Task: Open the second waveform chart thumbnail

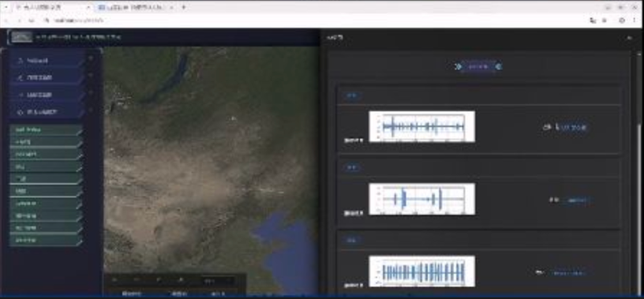Action: pos(422,199)
